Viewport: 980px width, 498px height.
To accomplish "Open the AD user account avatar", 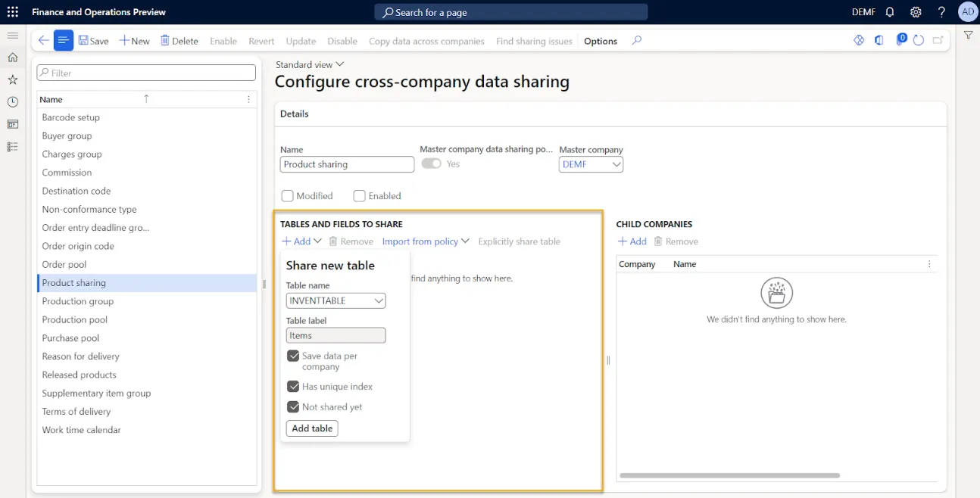I will click(x=968, y=12).
